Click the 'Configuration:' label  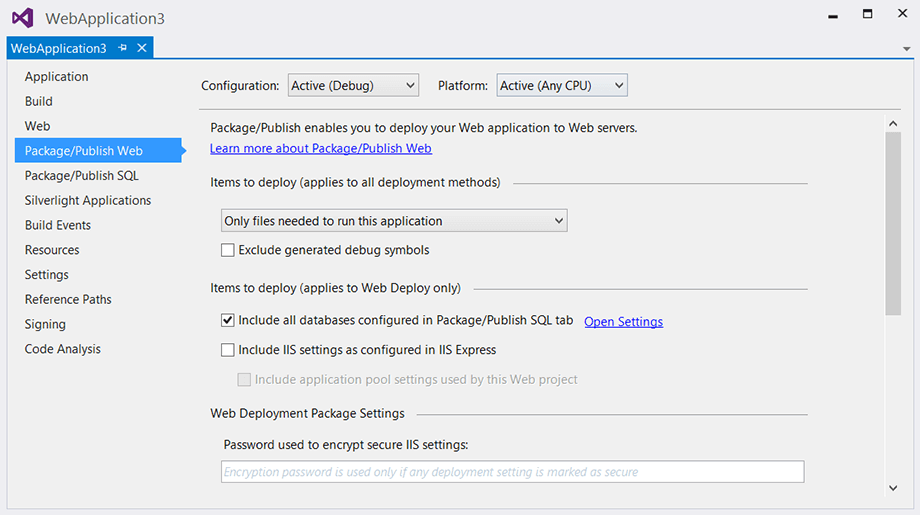pyautogui.click(x=240, y=86)
